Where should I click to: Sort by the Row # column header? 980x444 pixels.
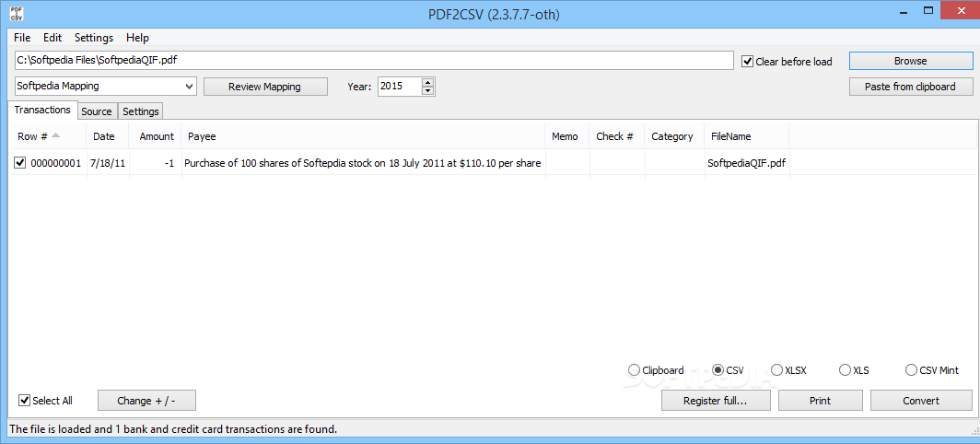(48, 136)
